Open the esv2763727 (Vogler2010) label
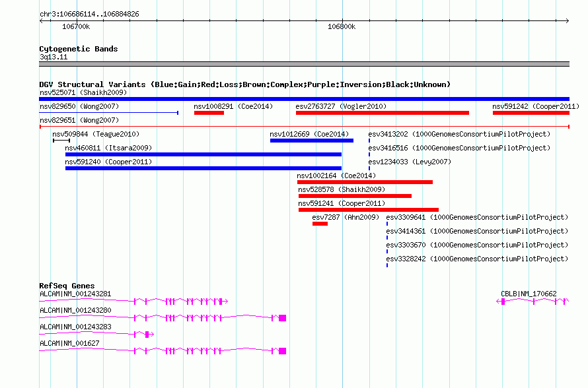Screen dimensions: 588x388 pos(341,106)
